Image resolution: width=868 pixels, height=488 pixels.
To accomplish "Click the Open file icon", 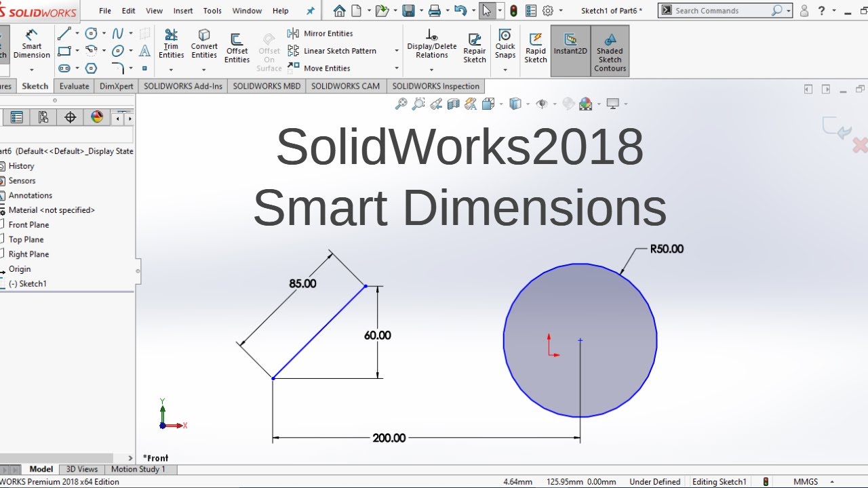I will (x=382, y=10).
